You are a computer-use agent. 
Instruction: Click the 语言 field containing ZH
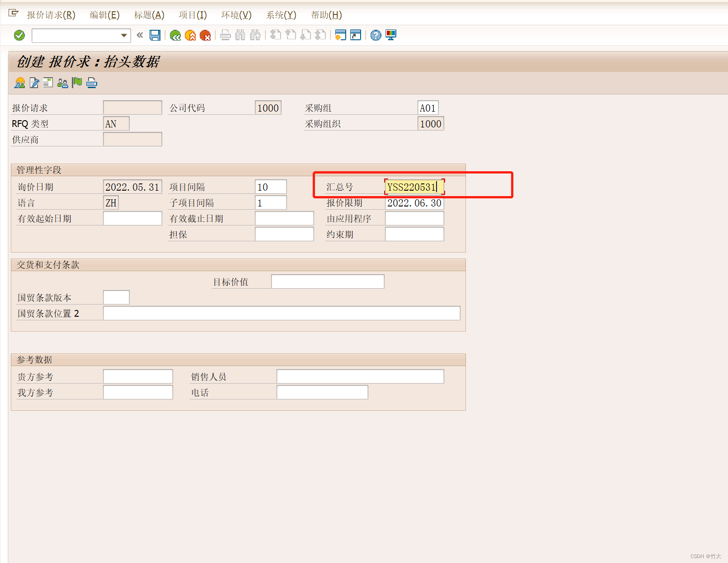[x=111, y=202]
